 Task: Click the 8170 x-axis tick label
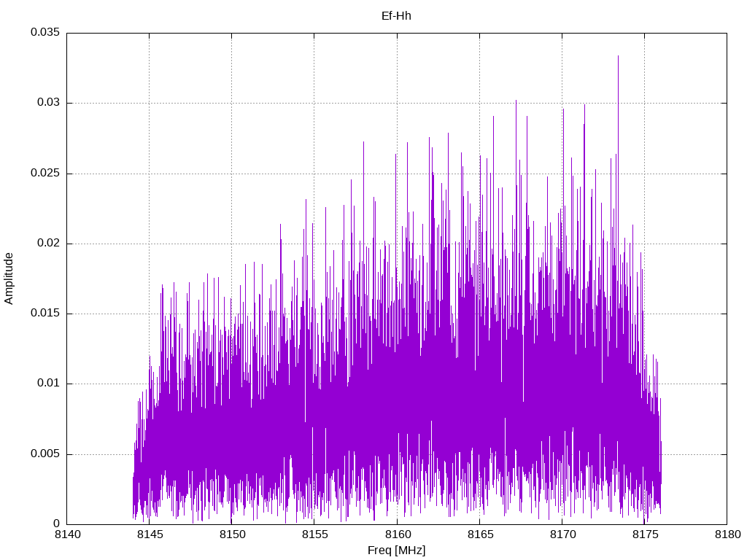562,534
